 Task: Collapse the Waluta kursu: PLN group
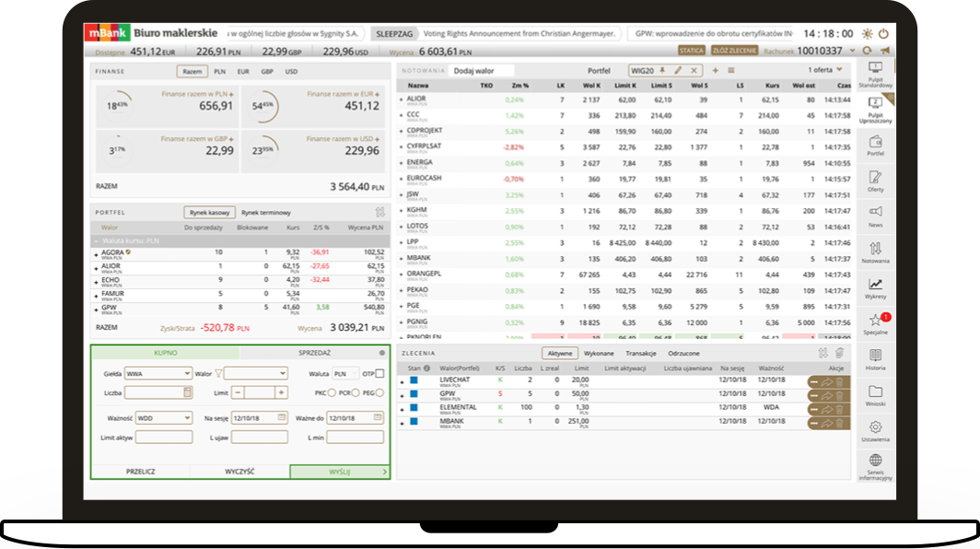click(96, 240)
